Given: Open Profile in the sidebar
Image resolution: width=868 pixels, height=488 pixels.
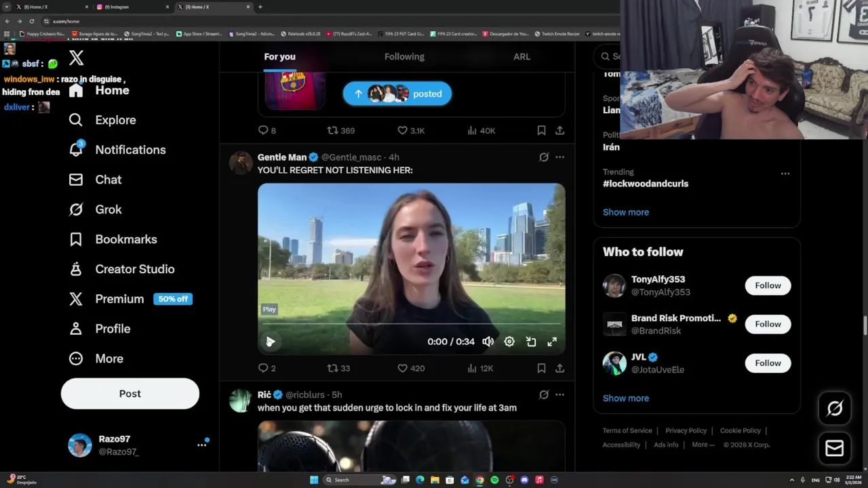Looking at the screenshot, I should point(99,329).
